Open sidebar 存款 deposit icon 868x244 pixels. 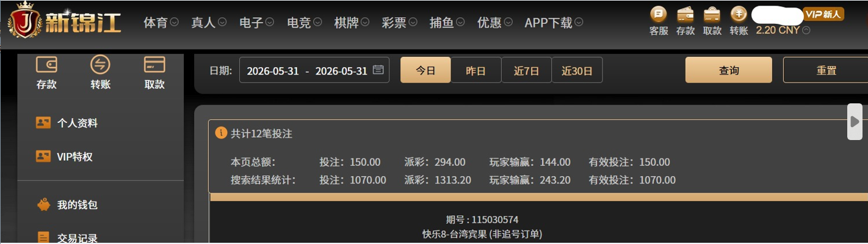(x=46, y=64)
